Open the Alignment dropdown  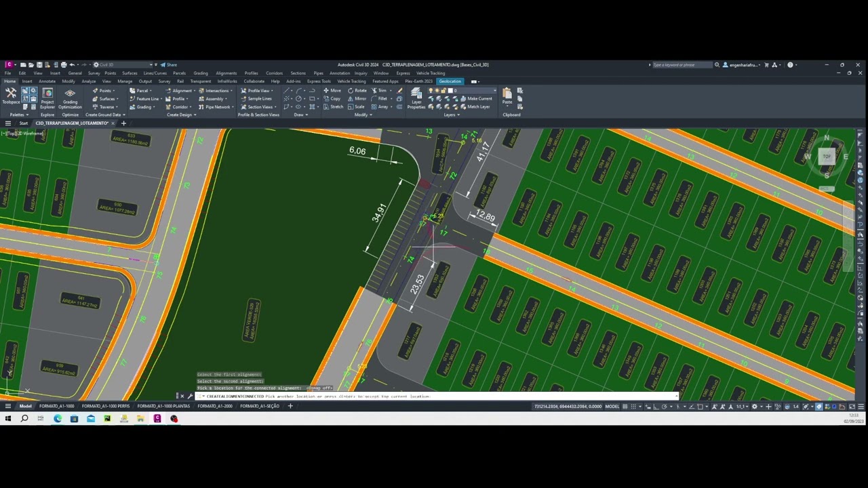[180, 90]
